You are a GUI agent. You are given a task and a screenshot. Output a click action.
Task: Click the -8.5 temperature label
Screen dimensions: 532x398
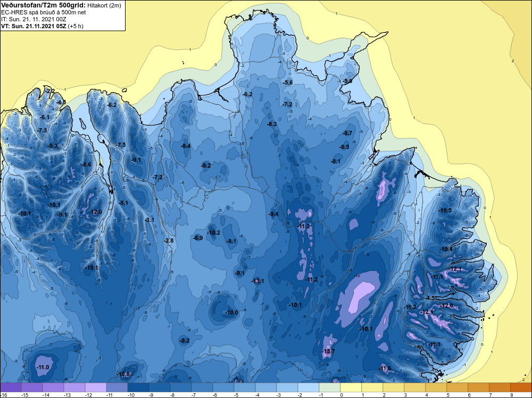click(344, 147)
